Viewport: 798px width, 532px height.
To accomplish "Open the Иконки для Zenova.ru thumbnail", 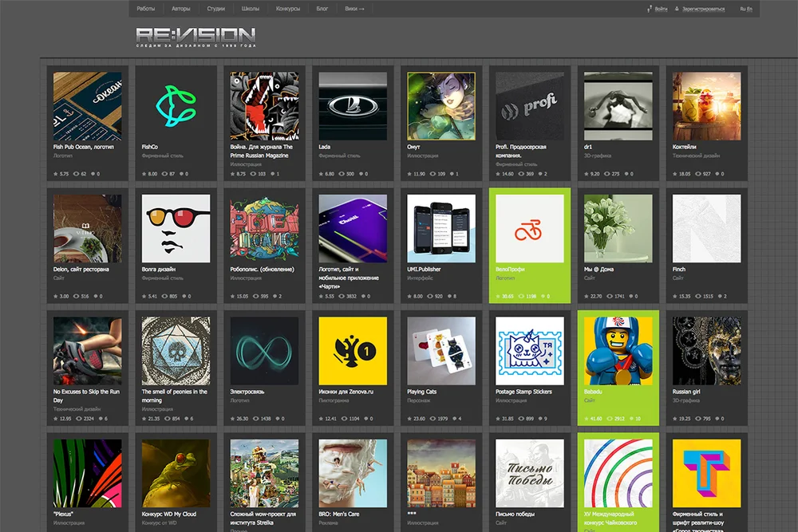I will 353,351.
